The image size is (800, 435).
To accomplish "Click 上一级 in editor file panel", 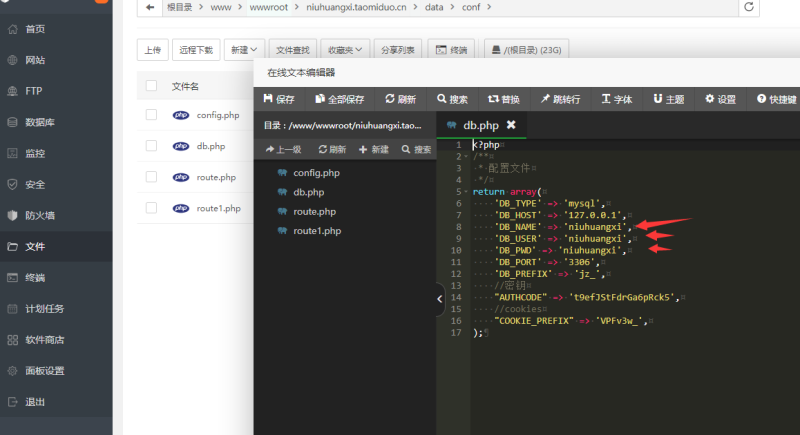I will coord(283,149).
